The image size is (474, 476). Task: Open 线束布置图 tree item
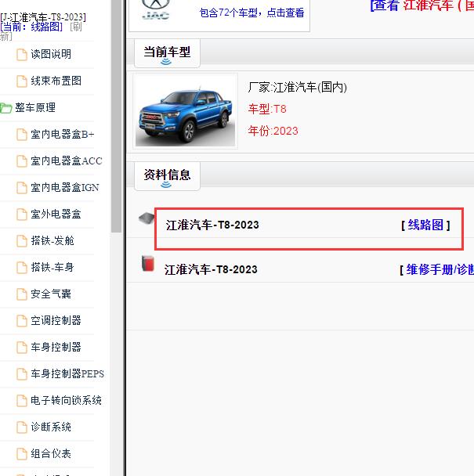point(56,81)
